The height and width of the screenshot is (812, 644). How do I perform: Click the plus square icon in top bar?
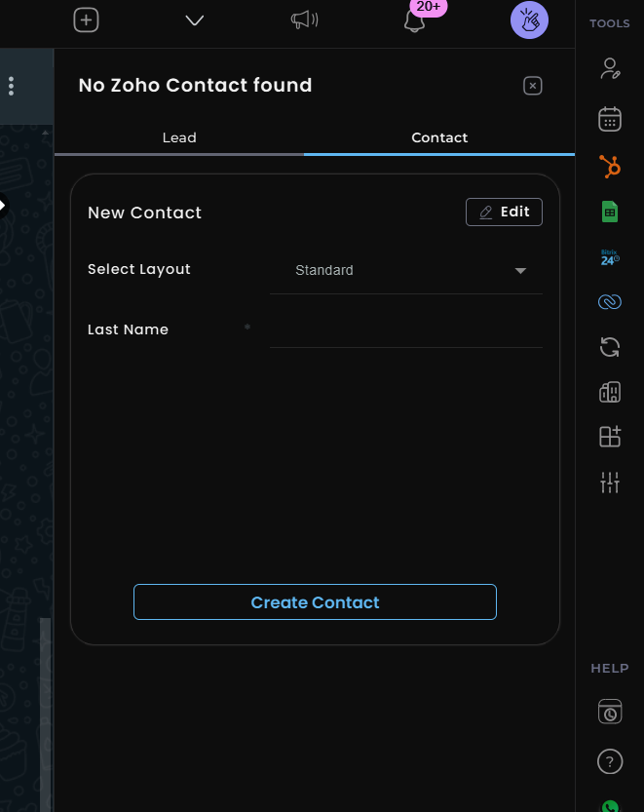point(86,20)
